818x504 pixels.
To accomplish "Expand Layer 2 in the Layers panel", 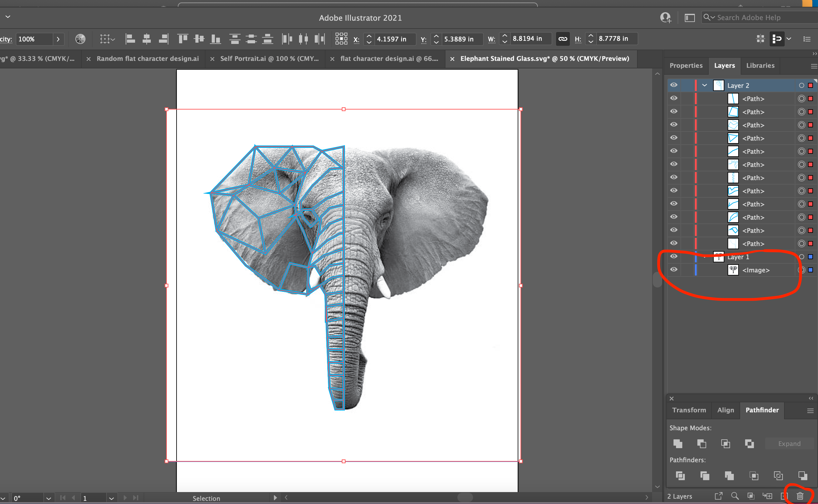I will (x=705, y=85).
